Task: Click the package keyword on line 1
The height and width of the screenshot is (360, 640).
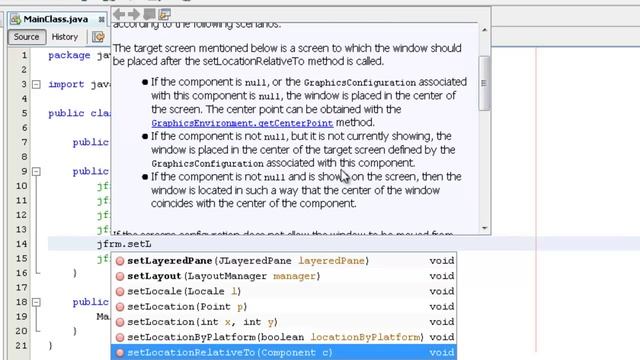Action: pyautogui.click(x=69, y=56)
